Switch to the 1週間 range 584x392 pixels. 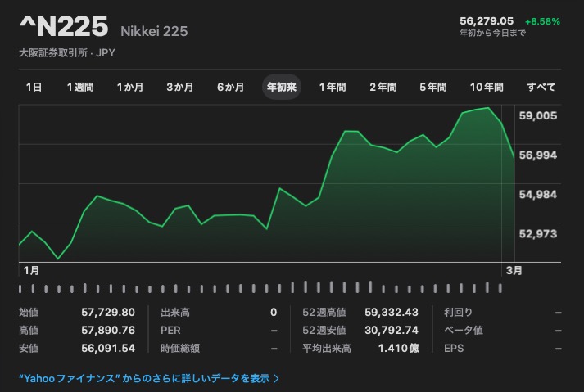point(80,87)
